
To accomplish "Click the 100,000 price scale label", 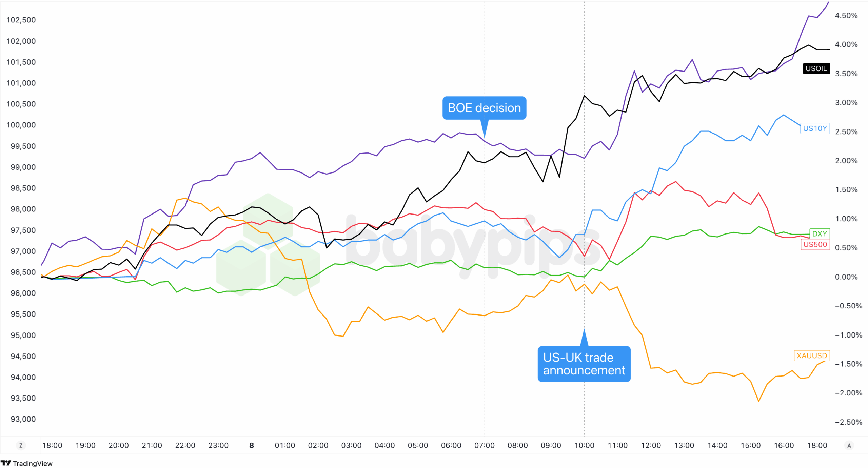I will 21,125.
